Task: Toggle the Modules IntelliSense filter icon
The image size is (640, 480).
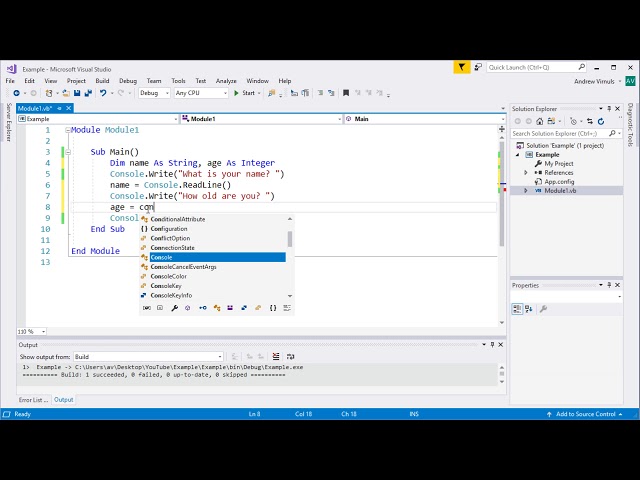Action: coord(230,308)
